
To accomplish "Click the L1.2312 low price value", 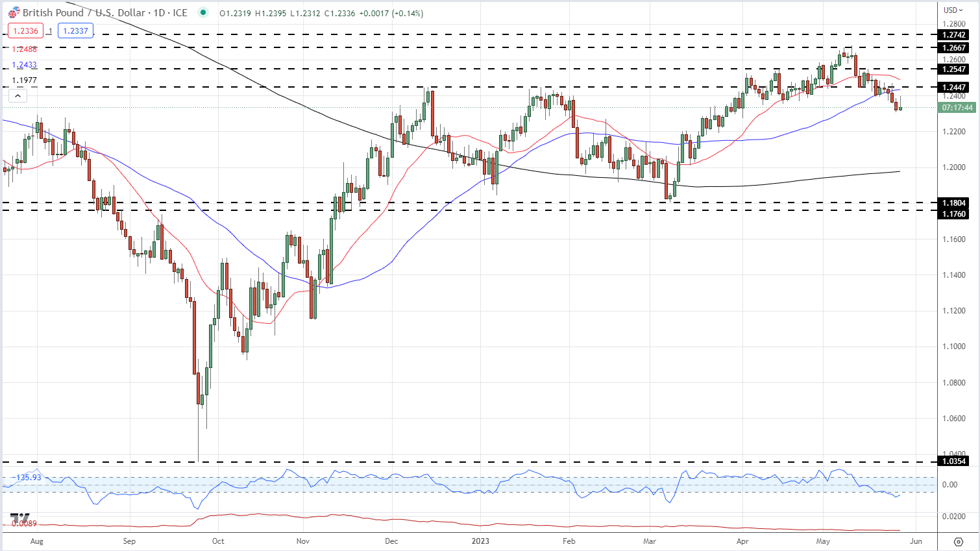I will pos(304,13).
